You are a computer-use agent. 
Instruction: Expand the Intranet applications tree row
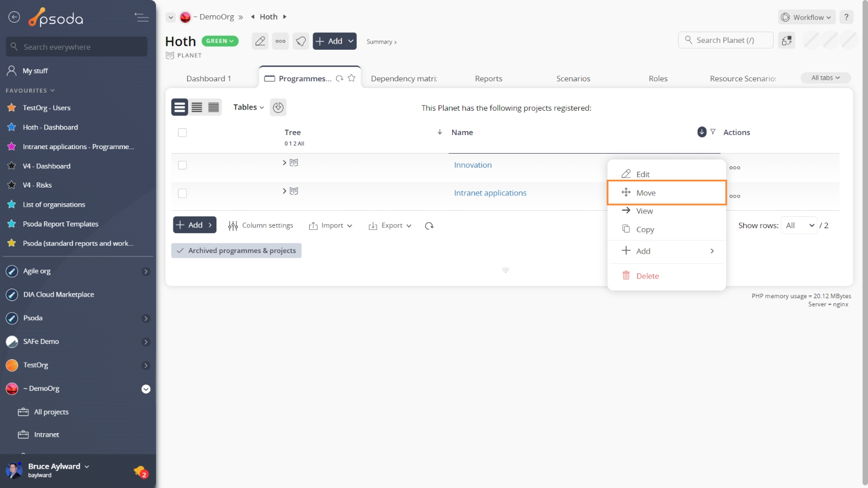284,191
